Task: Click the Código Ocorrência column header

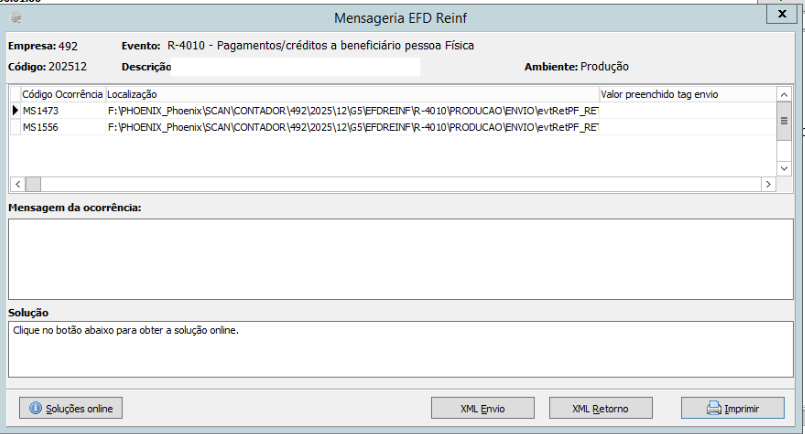Action: pyautogui.click(x=63, y=95)
